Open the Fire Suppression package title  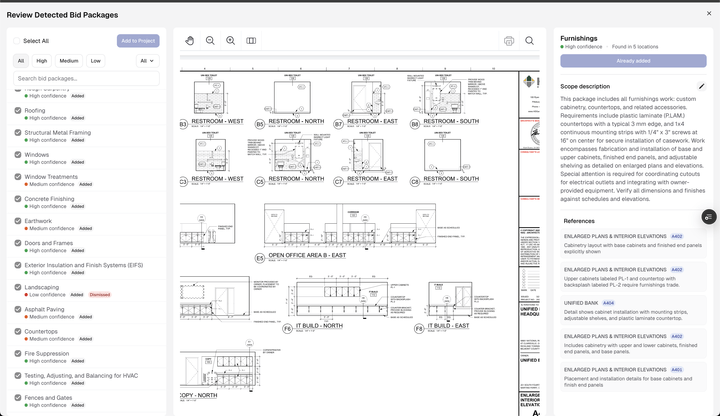pos(47,353)
